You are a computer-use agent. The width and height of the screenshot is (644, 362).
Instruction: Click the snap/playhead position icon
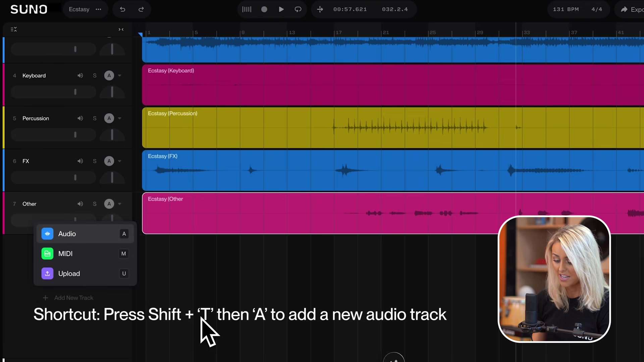320,9
